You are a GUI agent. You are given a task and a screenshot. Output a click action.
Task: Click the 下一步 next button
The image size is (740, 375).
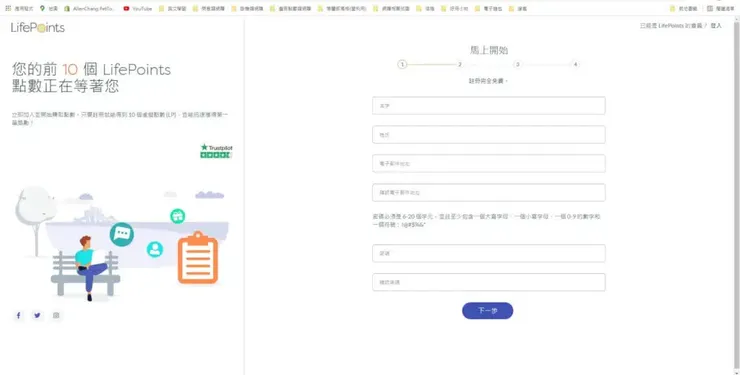(488, 311)
